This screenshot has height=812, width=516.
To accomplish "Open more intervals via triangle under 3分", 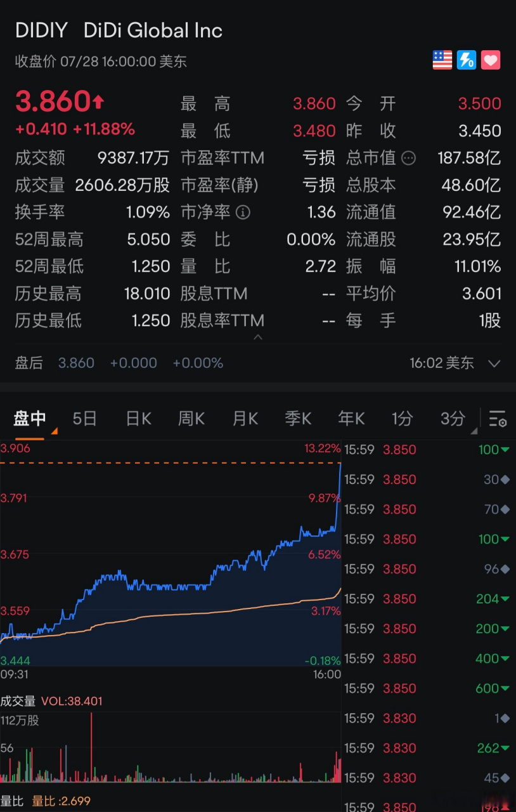I will point(474,431).
